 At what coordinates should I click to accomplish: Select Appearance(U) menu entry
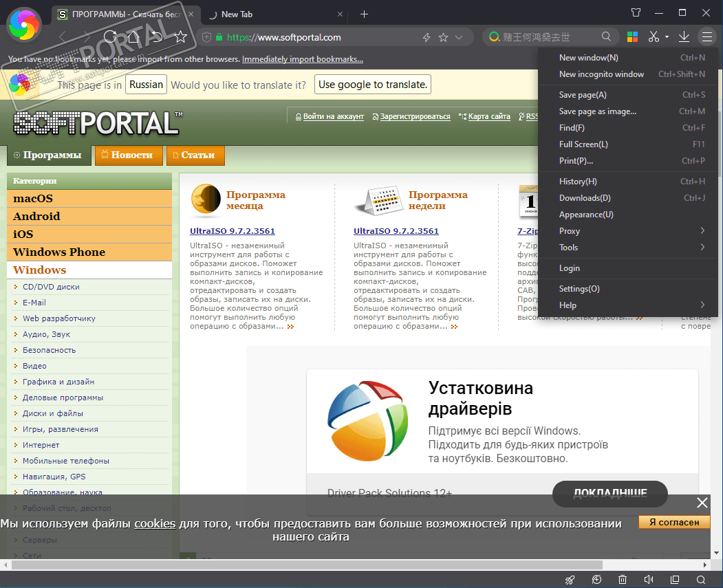pos(627,215)
